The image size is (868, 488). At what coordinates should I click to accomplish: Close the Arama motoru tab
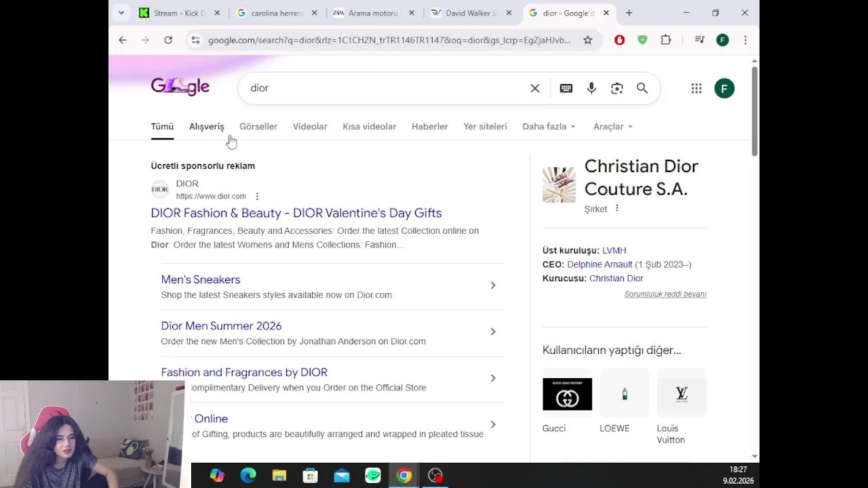coord(412,13)
